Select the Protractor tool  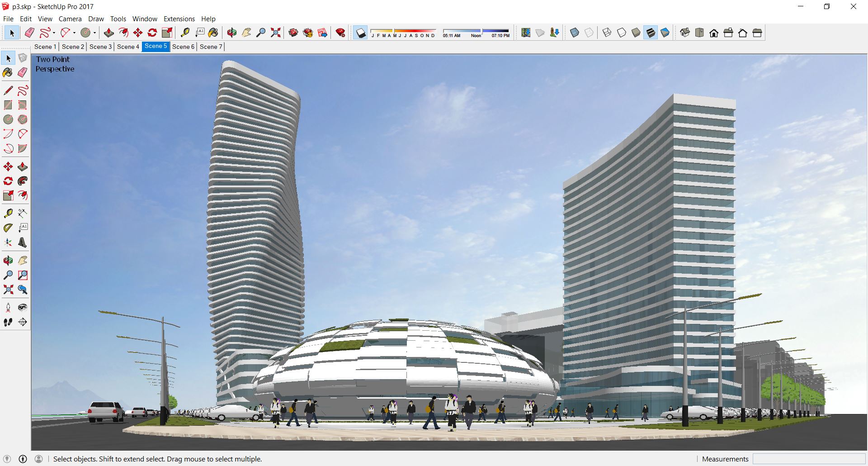click(x=8, y=228)
